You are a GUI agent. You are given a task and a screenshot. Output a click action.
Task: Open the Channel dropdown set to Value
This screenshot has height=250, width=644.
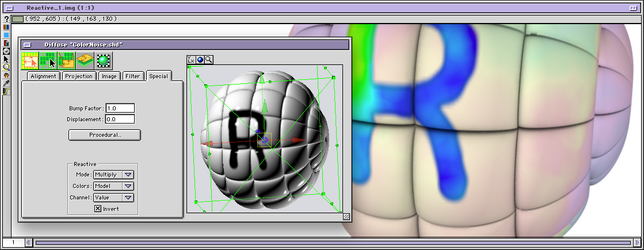point(114,198)
